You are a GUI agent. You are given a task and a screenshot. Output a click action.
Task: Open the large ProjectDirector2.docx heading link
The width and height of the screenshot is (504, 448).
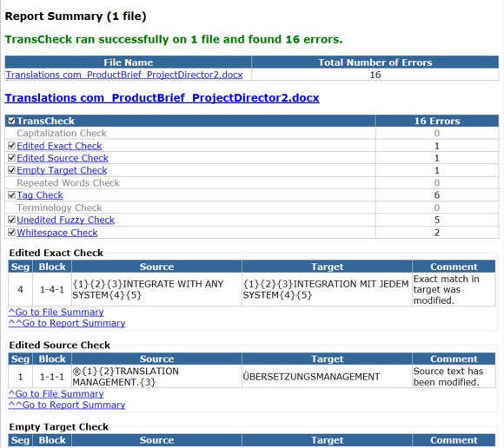162,97
